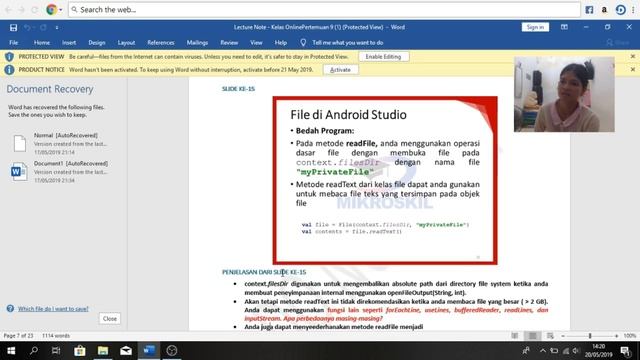
Task: Open the Windows Start menu
Action: pos(11,351)
